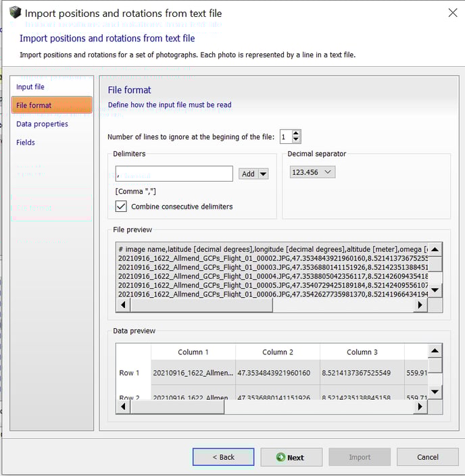This screenshot has width=465, height=476.
Task: Click preview line for Flight_01_00006.JPG
Action: point(273,294)
